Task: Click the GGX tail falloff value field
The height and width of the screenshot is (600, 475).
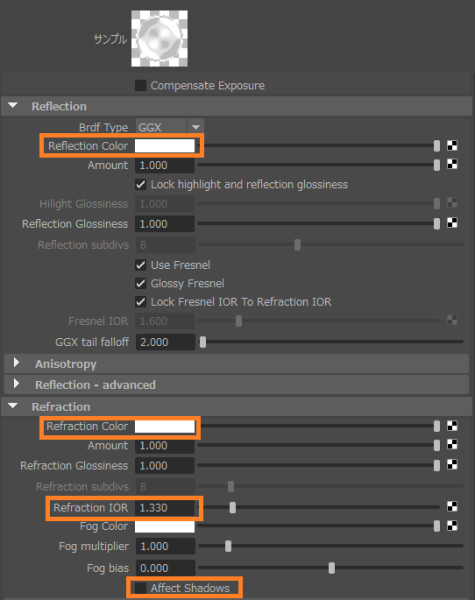Action: (x=165, y=342)
